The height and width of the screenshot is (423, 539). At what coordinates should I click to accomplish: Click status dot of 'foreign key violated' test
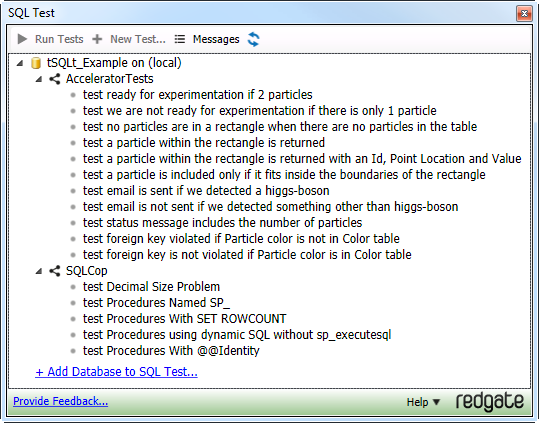(73, 239)
